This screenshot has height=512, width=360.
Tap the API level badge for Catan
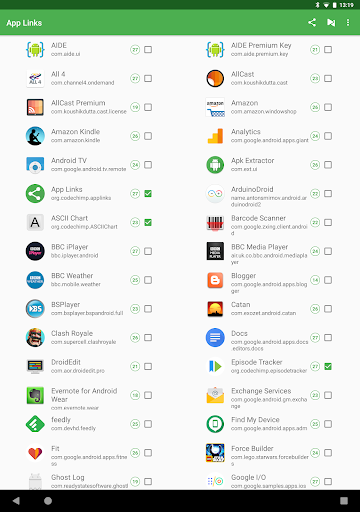pos(315,309)
